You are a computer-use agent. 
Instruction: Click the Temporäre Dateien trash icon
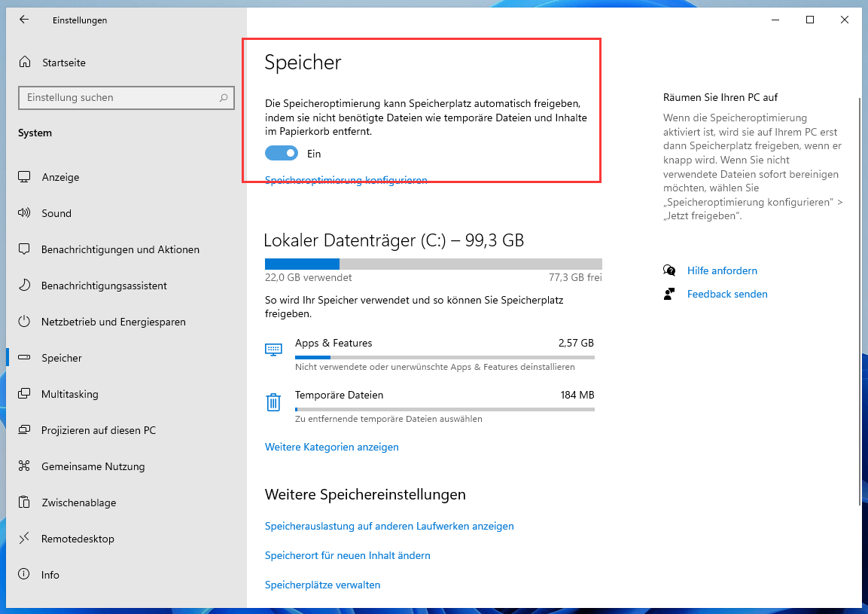(x=273, y=402)
